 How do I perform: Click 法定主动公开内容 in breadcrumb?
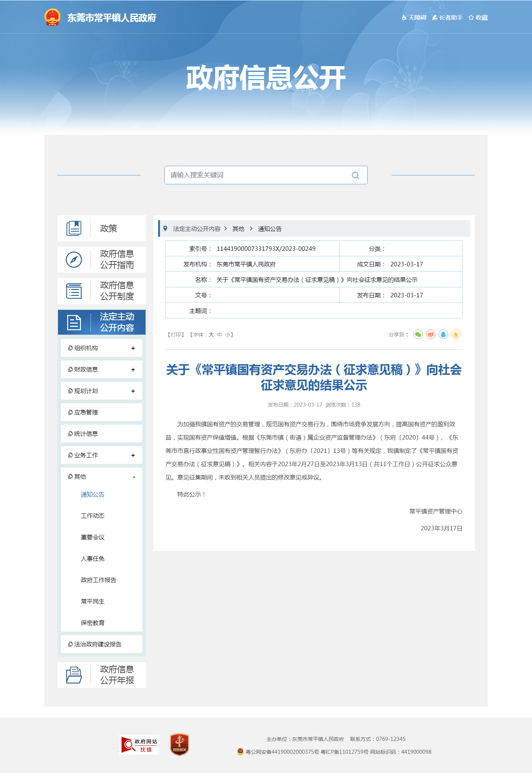(x=197, y=229)
